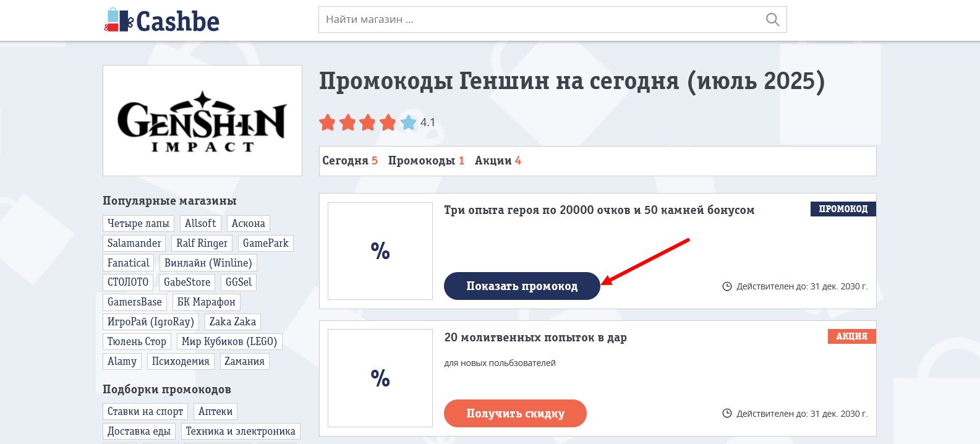Screen dimensions: 980x444
Task: Open the 'БК Марафон' store tag
Action: point(207,302)
